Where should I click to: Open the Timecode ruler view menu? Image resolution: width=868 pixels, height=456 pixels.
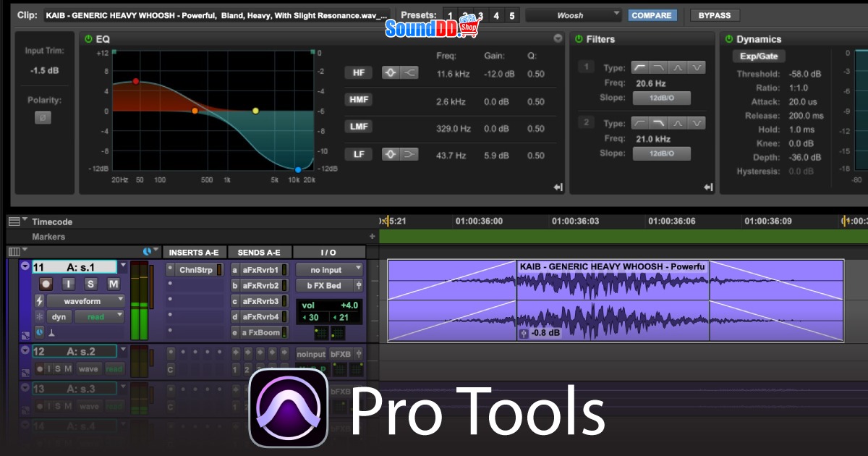(17, 221)
